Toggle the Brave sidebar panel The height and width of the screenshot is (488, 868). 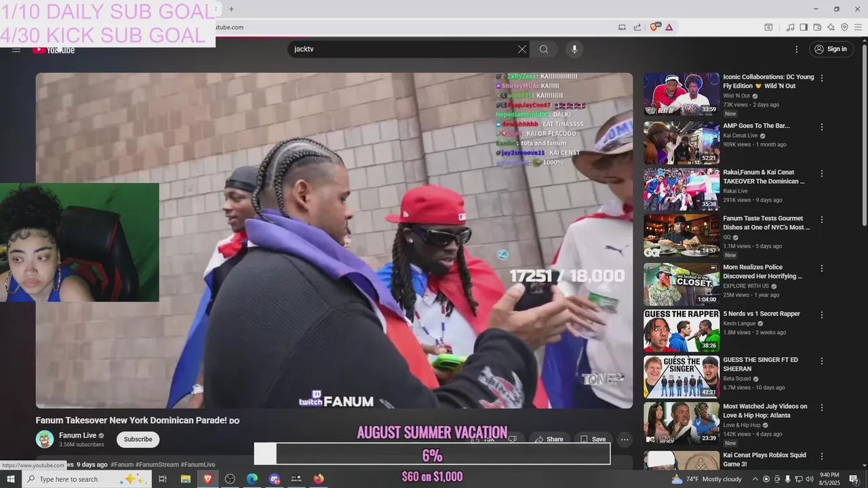coord(804,27)
